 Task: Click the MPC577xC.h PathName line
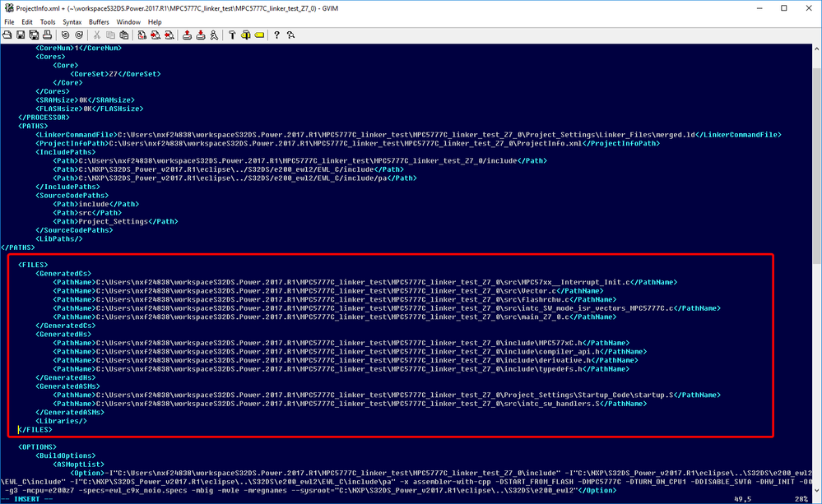(x=341, y=343)
